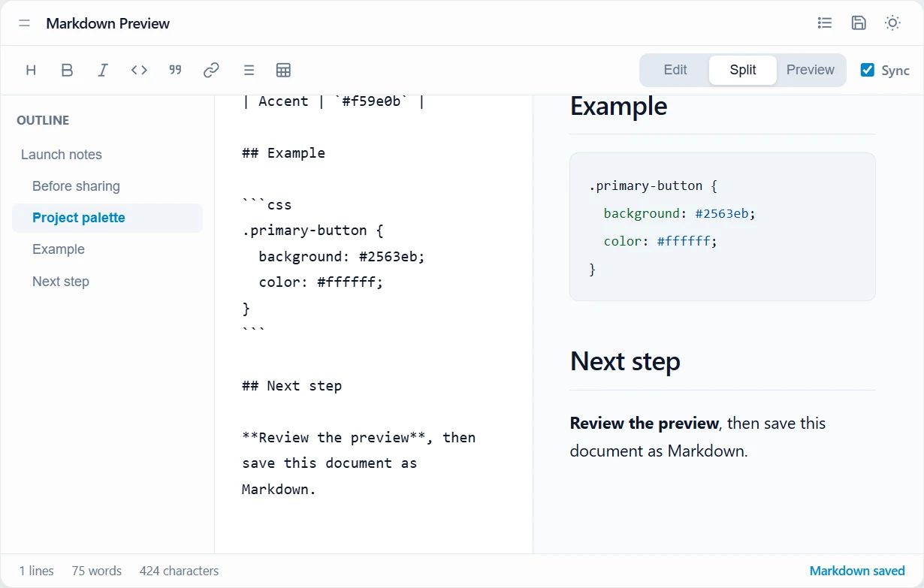Screen dimensions: 924x588
Task: Click 'color: #ffffff;' in the editor pane
Action: point(321,282)
